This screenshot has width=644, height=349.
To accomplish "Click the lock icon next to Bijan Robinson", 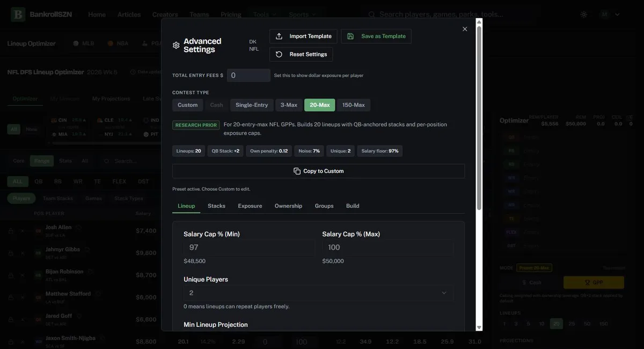I will pyautogui.click(x=11, y=275).
